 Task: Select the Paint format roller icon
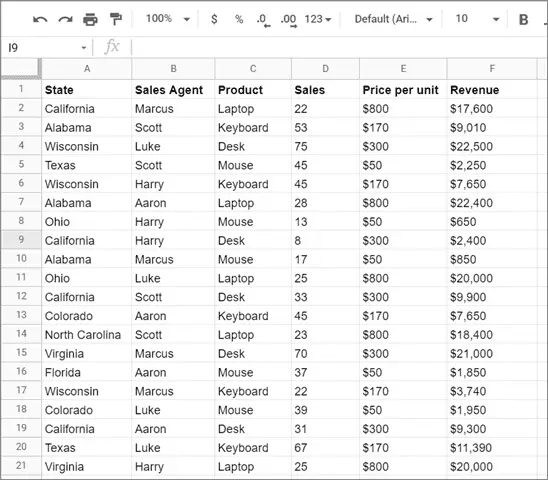[x=116, y=19]
